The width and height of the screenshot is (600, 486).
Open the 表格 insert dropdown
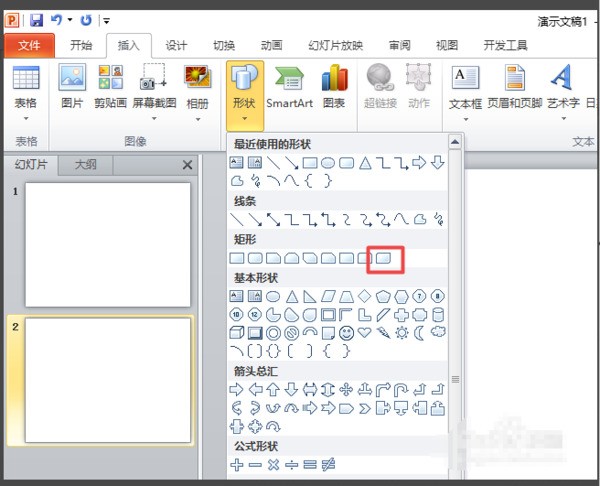(26, 93)
